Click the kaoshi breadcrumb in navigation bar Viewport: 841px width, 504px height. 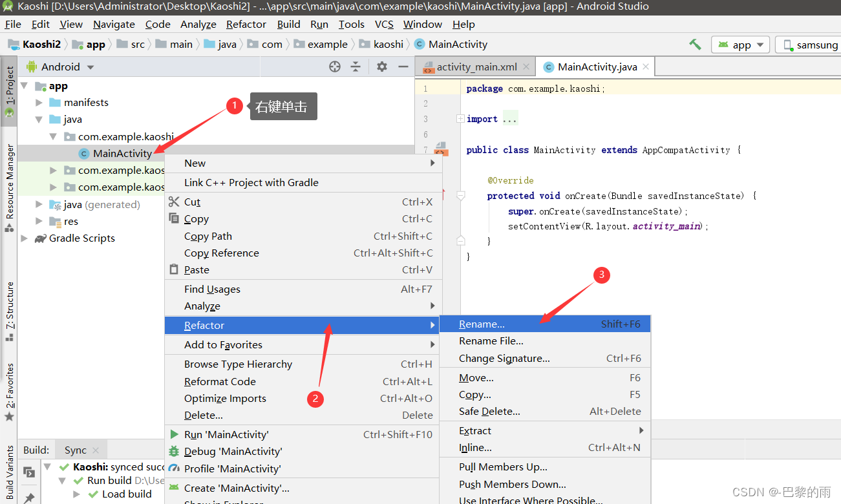pyautogui.click(x=381, y=44)
